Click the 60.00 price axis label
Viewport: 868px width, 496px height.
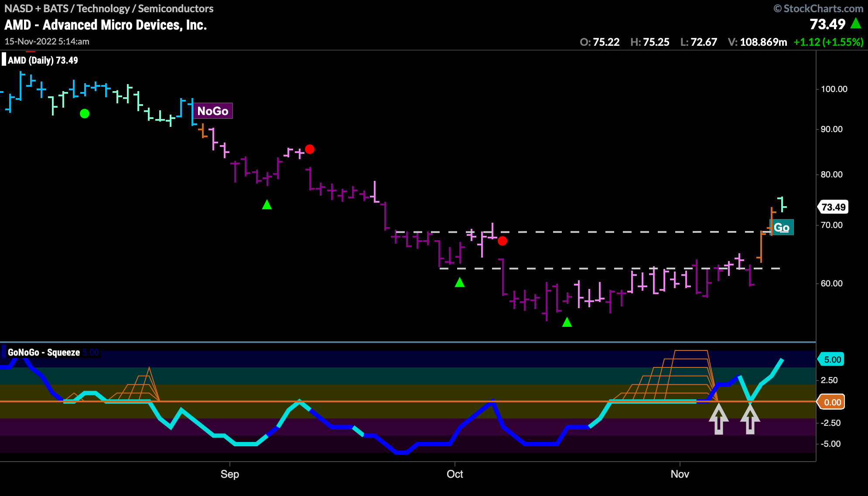pos(832,283)
